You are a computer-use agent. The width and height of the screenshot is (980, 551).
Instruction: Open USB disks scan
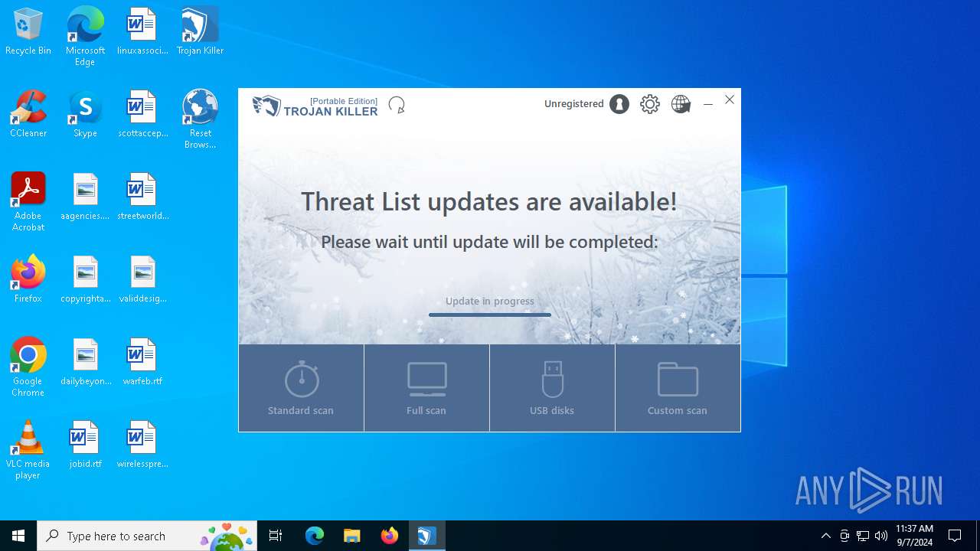(x=552, y=388)
